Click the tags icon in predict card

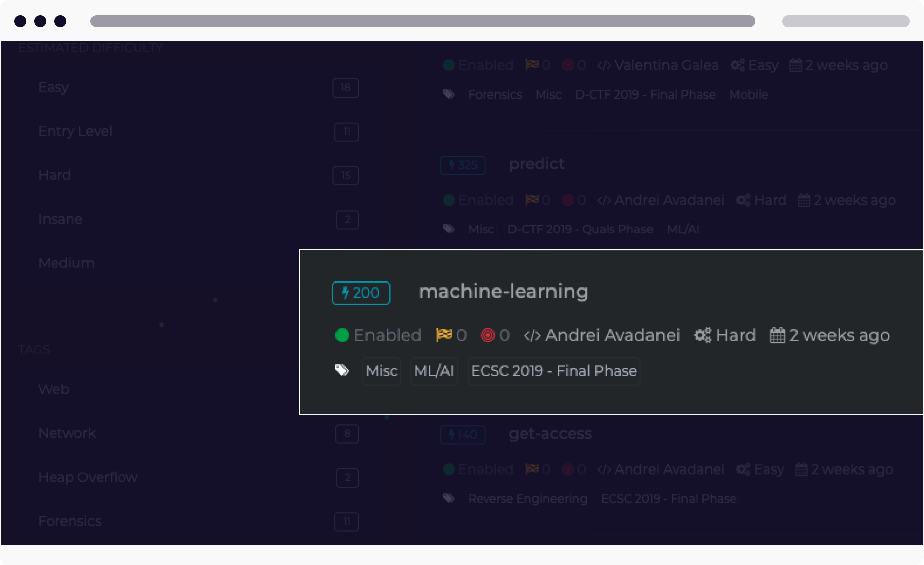449,229
